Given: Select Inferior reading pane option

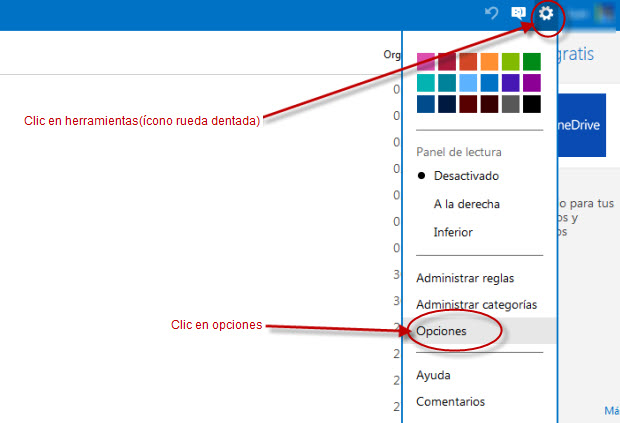Looking at the screenshot, I should click(x=453, y=232).
